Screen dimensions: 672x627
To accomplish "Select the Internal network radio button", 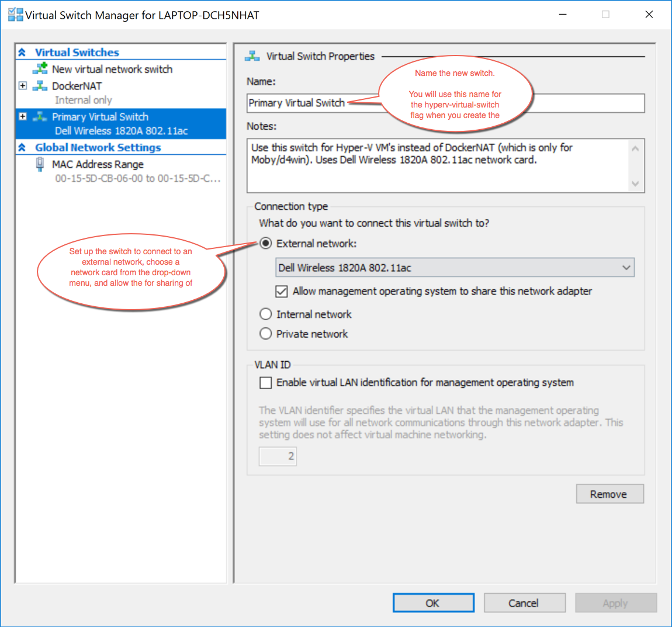I will (265, 314).
